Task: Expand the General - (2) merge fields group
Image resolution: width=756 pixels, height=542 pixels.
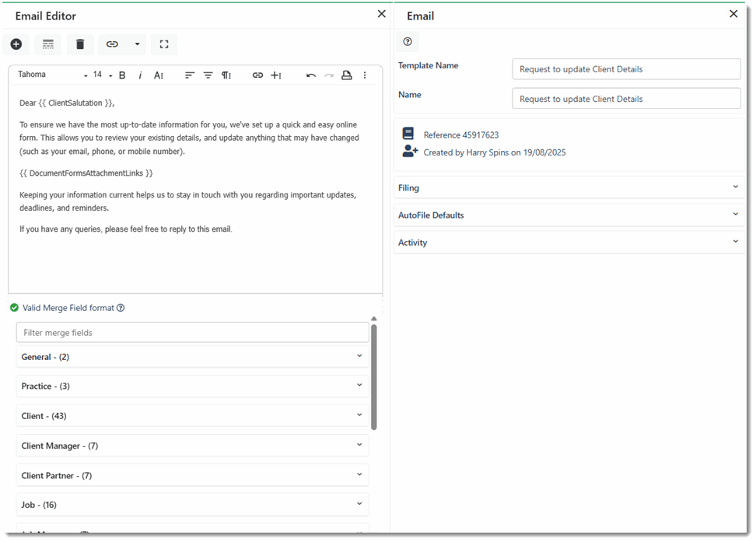Action: (193, 357)
